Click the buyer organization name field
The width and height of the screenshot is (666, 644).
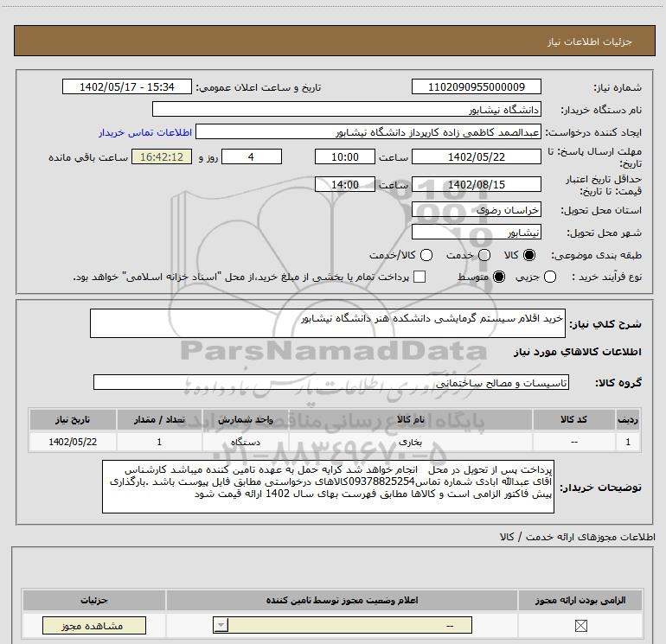point(347,109)
